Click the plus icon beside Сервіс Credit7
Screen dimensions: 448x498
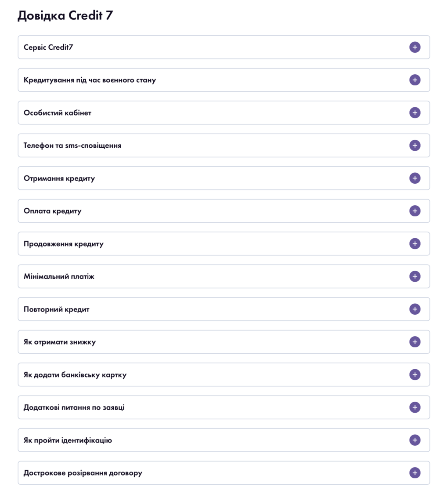point(415,47)
